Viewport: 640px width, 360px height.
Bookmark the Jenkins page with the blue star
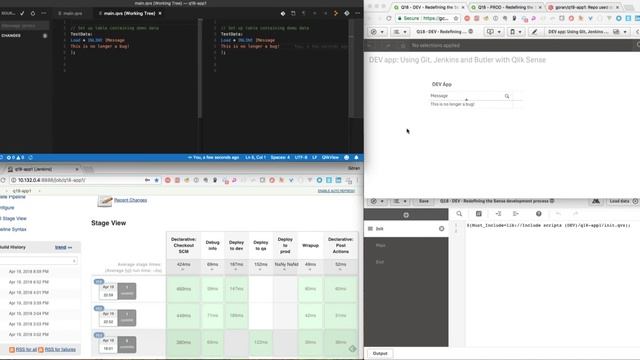(156, 180)
